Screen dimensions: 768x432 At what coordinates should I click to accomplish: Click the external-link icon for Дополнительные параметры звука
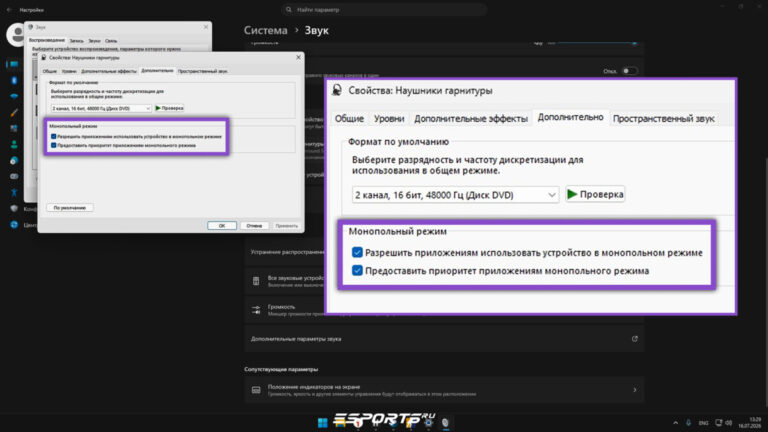634,338
